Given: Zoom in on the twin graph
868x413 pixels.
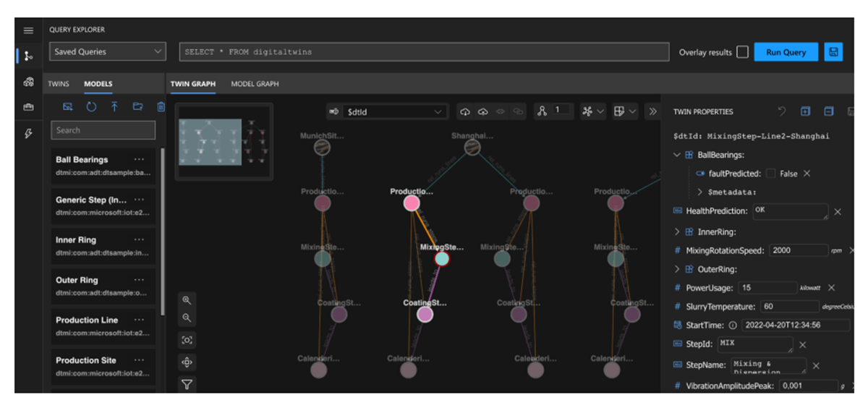Looking at the screenshot, I should click(187, 300).
